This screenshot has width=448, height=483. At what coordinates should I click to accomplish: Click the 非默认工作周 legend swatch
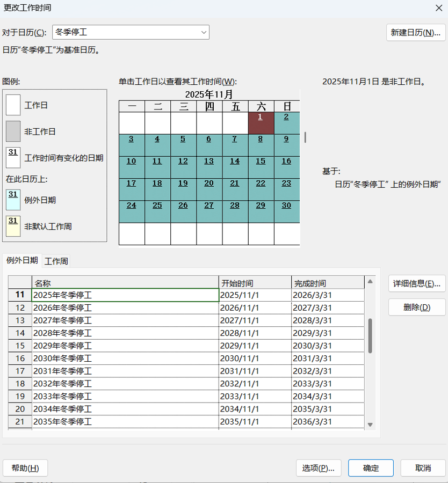click(x=13, y=226)
